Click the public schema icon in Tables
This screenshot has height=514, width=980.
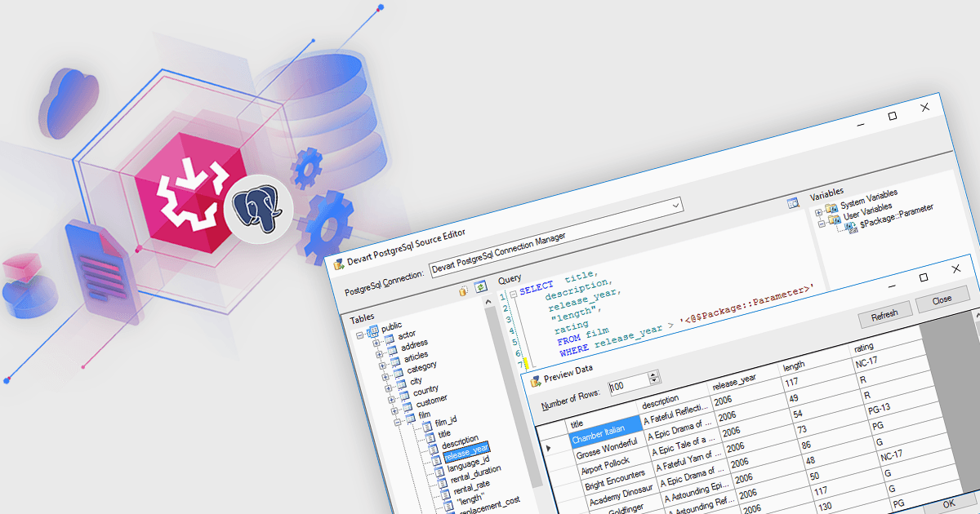pos(372,330)
